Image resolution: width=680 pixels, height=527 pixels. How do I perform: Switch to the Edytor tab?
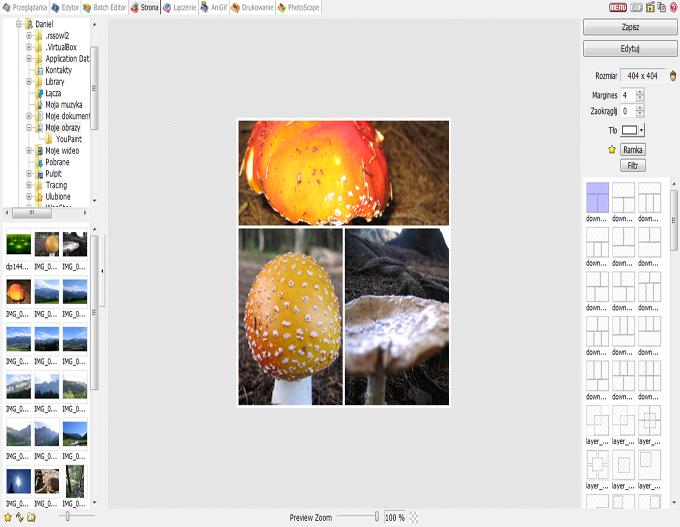[x=64, y=7]
